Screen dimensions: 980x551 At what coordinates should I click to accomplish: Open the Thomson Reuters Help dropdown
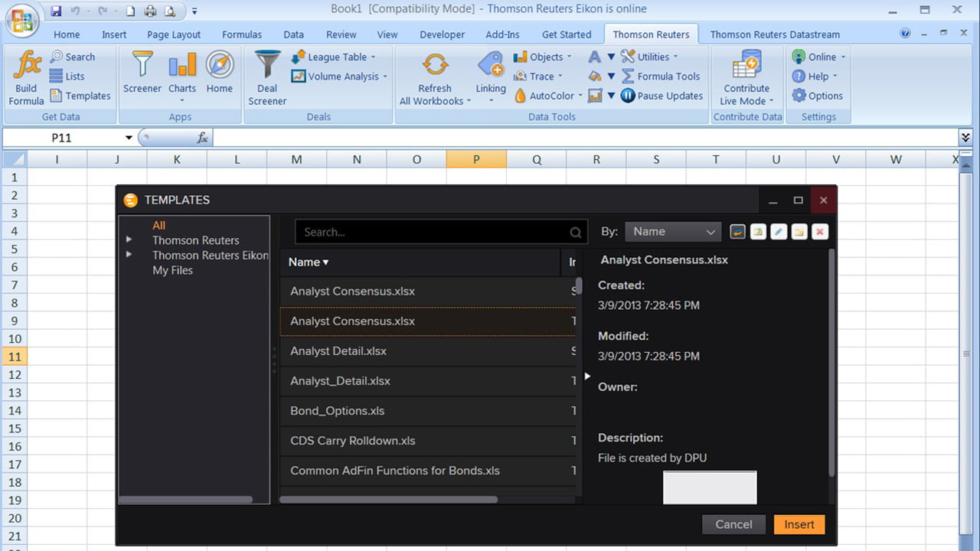(815, 77)
